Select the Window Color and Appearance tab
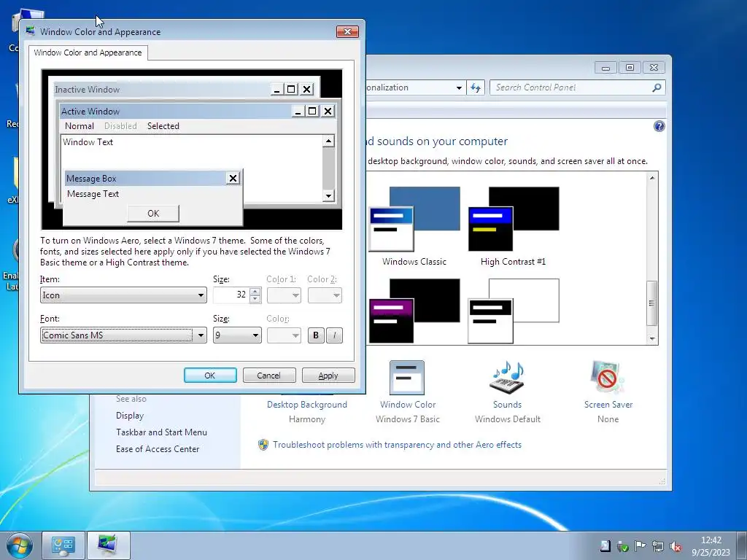The image size is (747, 560). pos(88,52)
